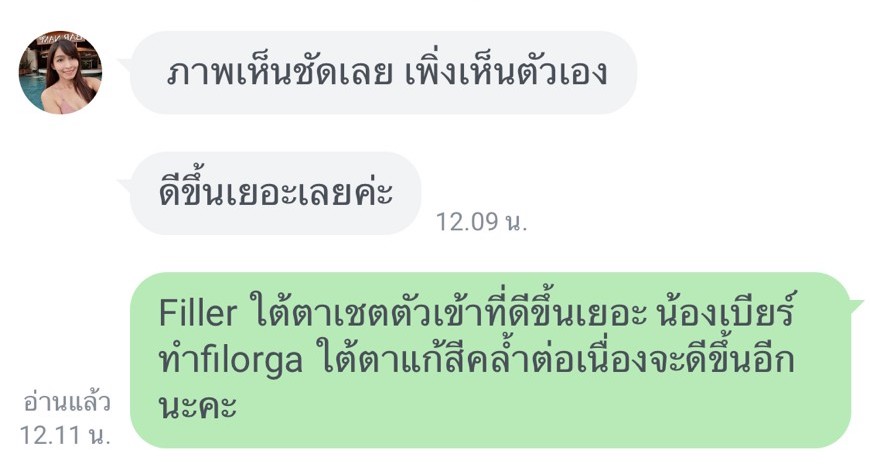The image size is (870, 468).
Task: Select the message starting with ภาพเห็นชัดเลย
Action: [x=383, y=73]
